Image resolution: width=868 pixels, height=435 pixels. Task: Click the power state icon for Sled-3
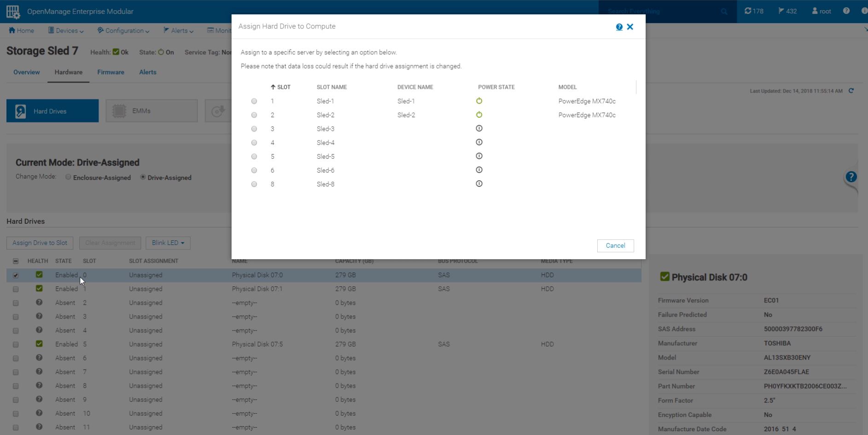(x=479, y=128)
